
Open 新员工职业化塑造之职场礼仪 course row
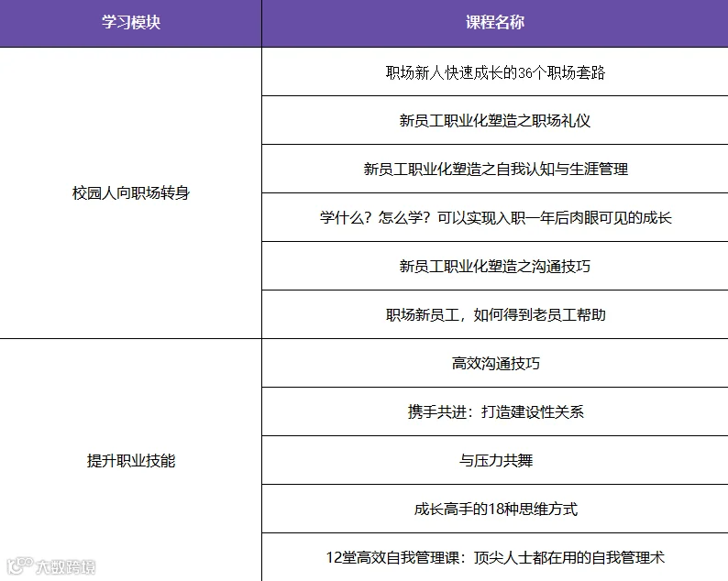click(x=495, y=120)
